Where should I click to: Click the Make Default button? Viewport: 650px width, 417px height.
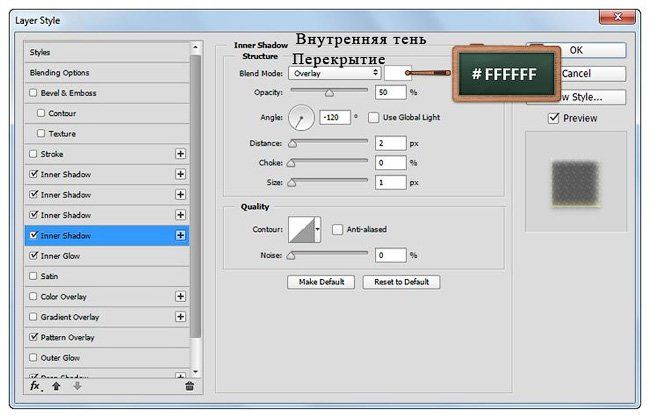click(322, 282)
